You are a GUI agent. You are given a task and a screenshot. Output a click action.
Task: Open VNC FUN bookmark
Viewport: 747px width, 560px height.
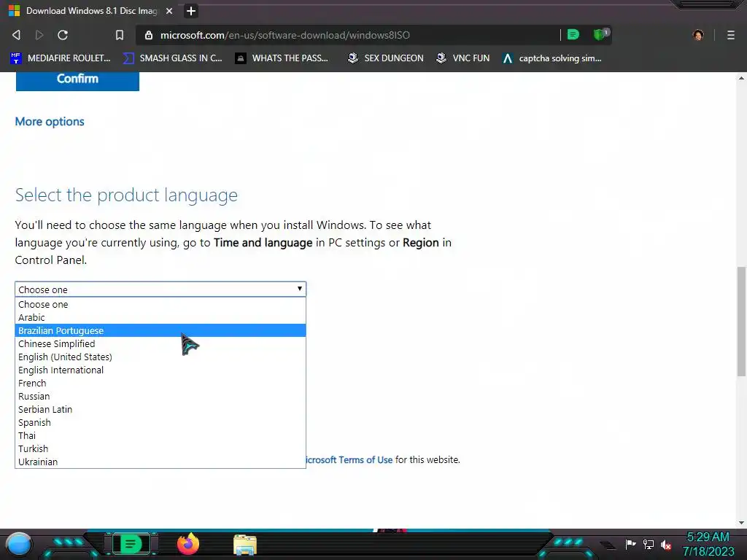click(463, 58)
